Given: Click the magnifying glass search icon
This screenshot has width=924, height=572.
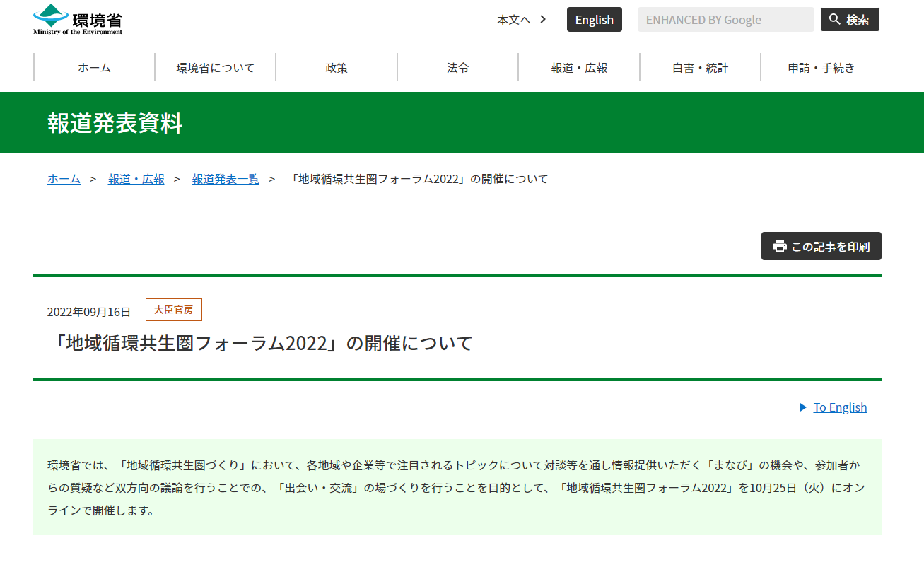Looking at the screenshot, I should (x=835, y=19).
